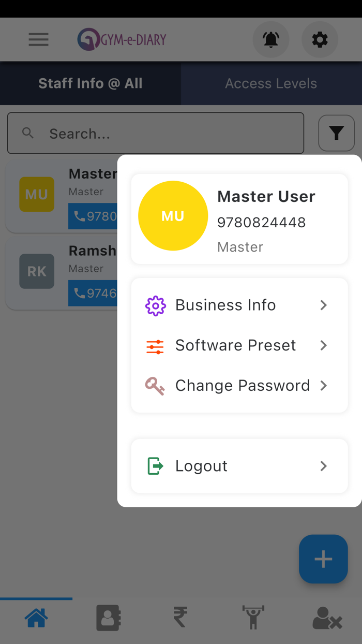
Task: Click Master User name in popup
Action: pos(266,197)
